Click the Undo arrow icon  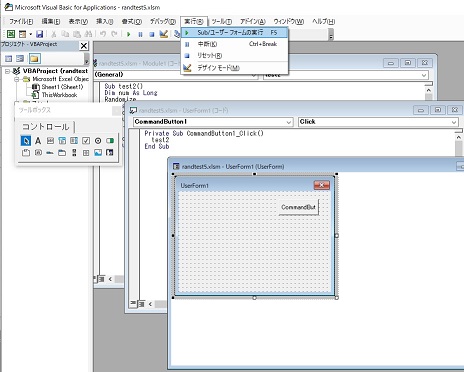103,34
